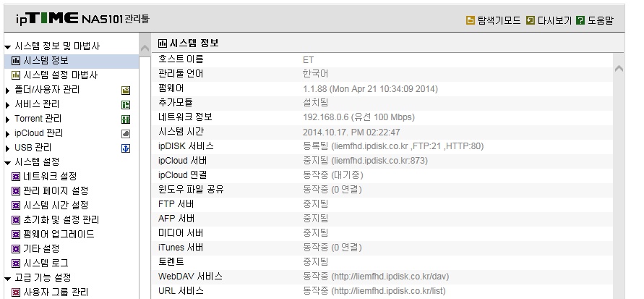Click the Torrent 관리 green icon
The image size is (644, 299).
tap(126, 119)
